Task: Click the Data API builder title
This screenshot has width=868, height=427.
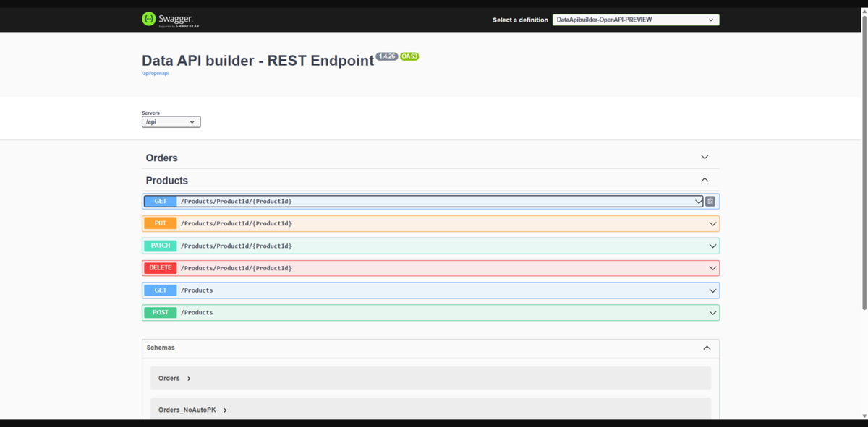Action: [x=258, y=61]
